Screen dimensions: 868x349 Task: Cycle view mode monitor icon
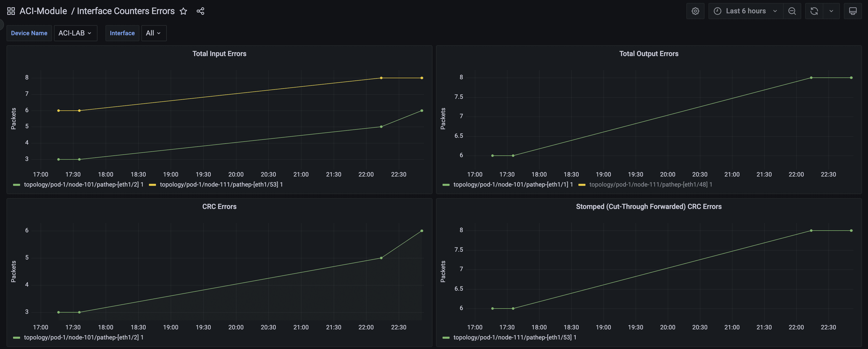coord(852,11)
